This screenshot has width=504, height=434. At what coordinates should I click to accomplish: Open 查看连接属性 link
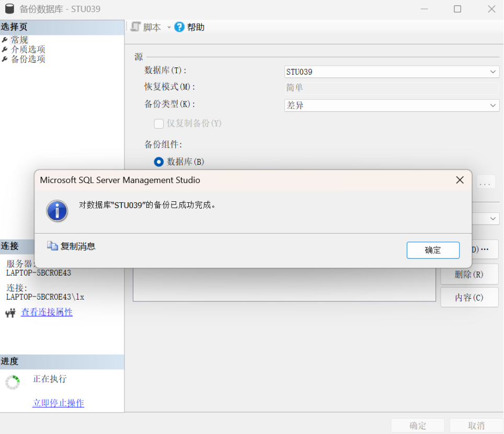click(x=47, y=312)
